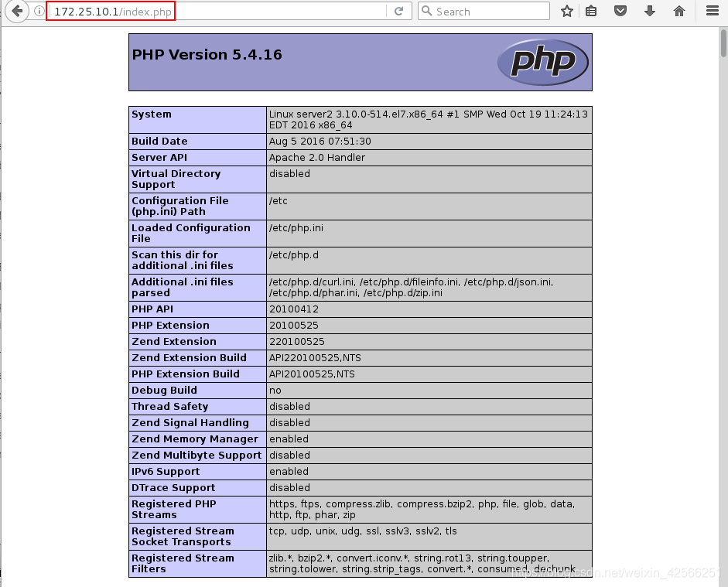Select 'Zend Signal Handling' label
This screenshot has width=728, height=587.
click(x=190, y=423)
